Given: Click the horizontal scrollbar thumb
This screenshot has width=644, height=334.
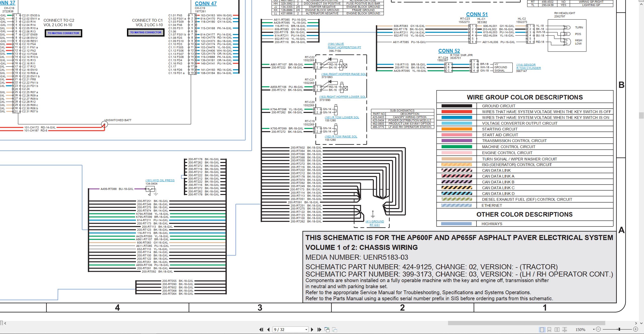Looking at the screenshot, I should [527, 323].
